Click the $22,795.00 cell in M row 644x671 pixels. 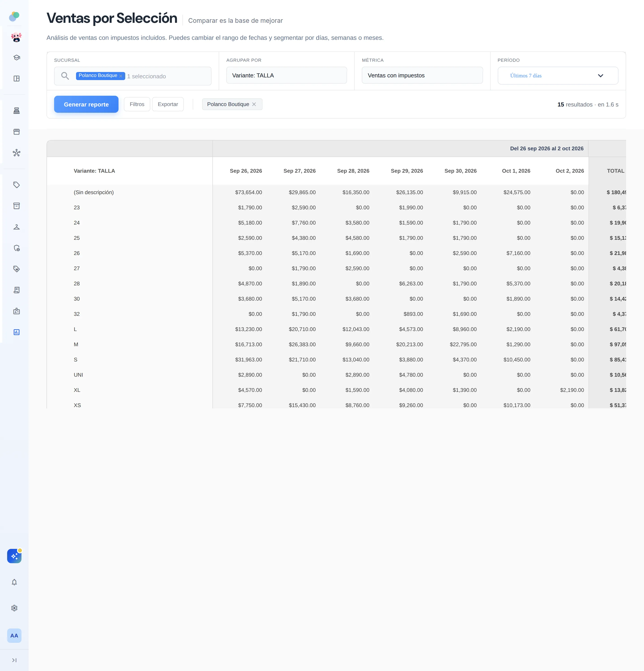463,344
